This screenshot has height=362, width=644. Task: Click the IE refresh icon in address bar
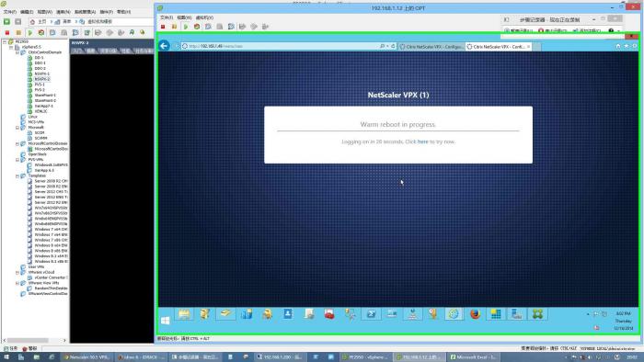tap(393, 46)
